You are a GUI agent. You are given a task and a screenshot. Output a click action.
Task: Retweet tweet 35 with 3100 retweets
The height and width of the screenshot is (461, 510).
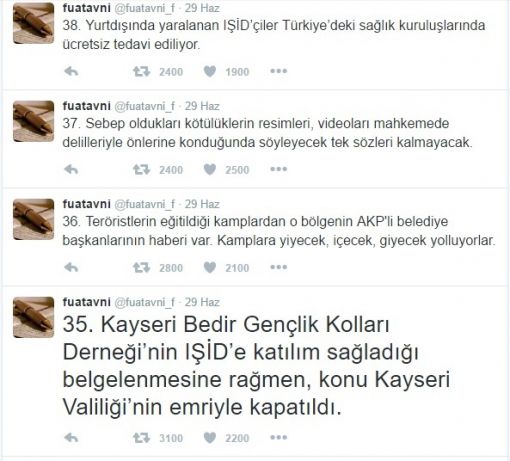point(142,438)
